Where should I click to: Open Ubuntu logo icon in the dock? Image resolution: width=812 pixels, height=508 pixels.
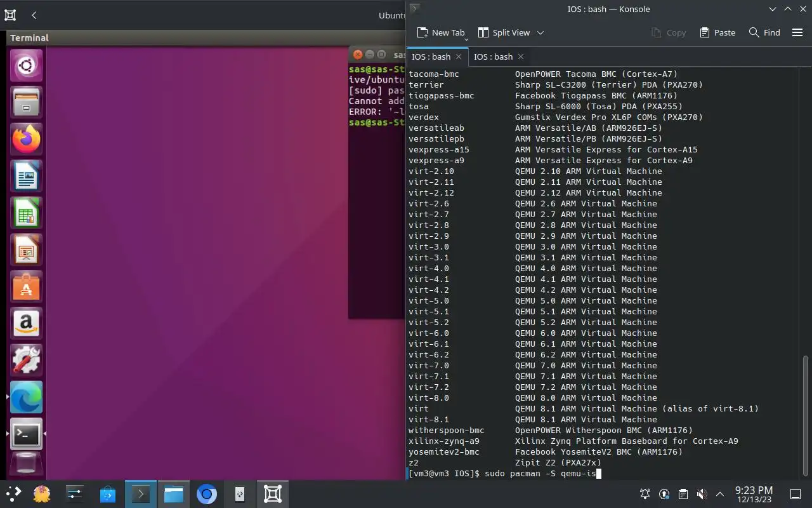(x=26, y=65)
